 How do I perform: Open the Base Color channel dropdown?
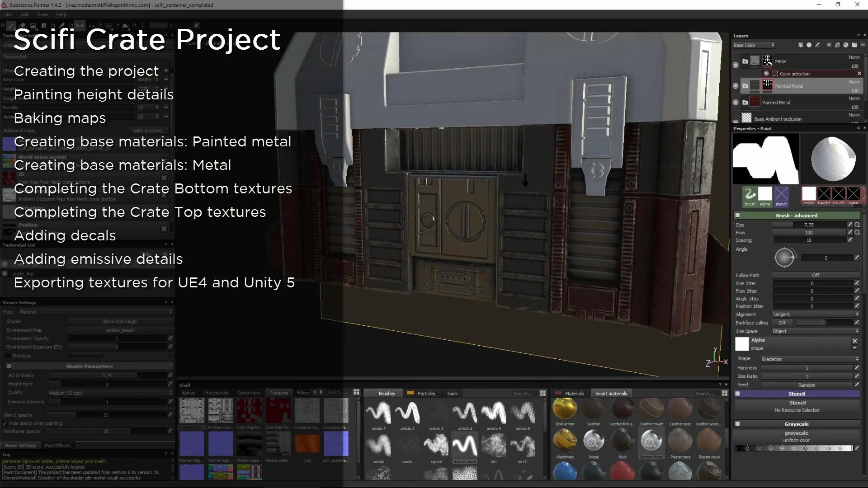pyautogui.click(x=754, y=45)
